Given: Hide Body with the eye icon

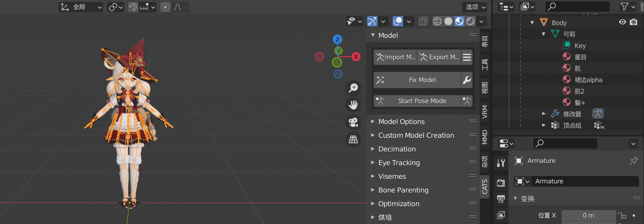Looking at the screenshot, I should (x=623, y=22).
